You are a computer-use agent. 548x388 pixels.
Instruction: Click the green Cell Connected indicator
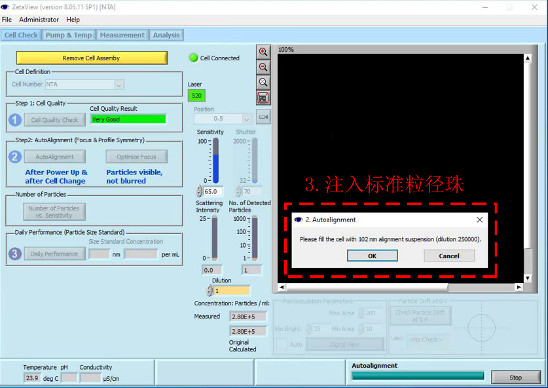193,58
